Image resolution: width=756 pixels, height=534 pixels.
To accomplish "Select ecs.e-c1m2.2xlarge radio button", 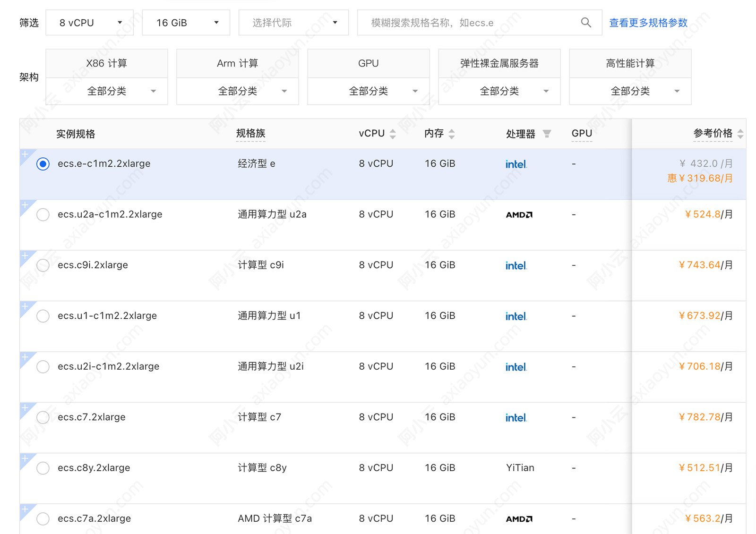I will click(x=43, y=164).
